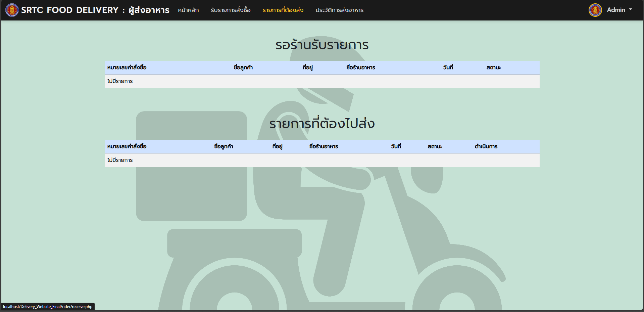The width and height of the screenshot is (644, 312).
Task: Click the รอร้านรับรายการ section heading
Action: [322, 45]
